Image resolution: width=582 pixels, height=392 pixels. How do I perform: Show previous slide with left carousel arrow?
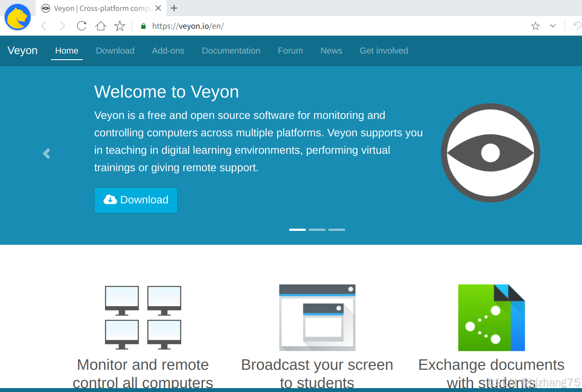point(47,154)
